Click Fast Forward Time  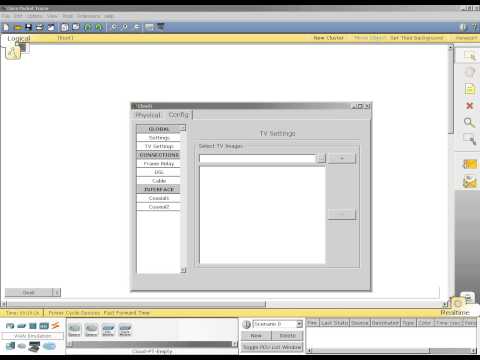click(x=126, y=313)
